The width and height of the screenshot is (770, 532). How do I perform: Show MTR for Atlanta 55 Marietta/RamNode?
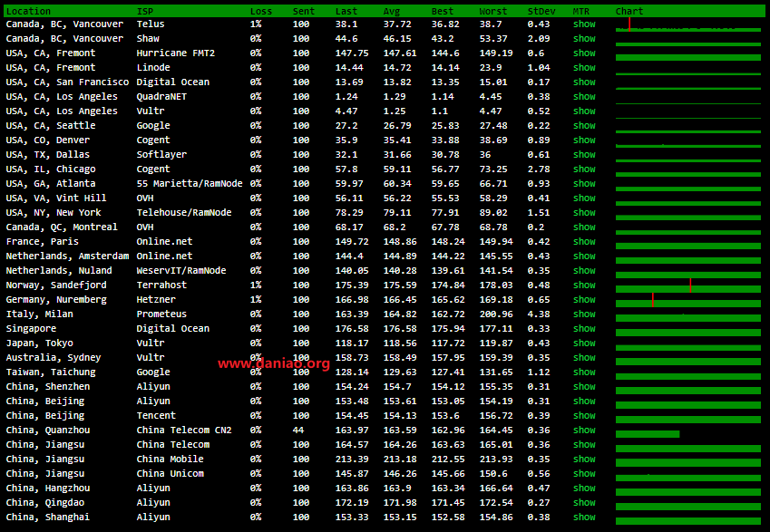click(584, 184)
